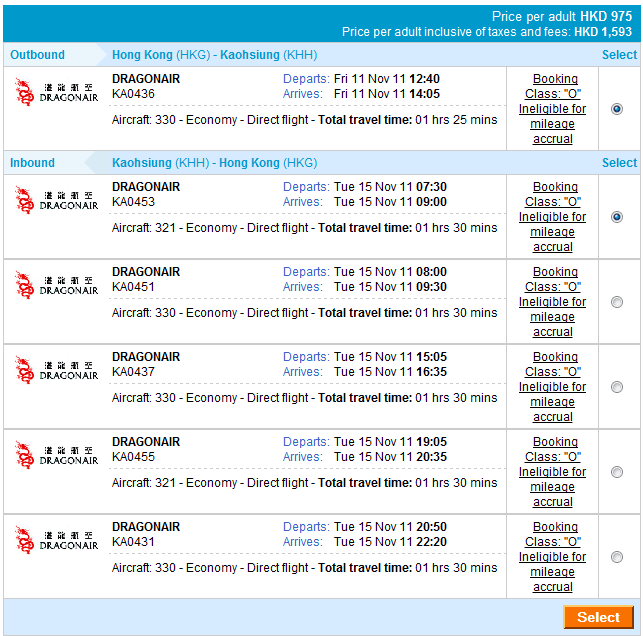Click the Dragonair logo for flight KA0436
643x636 pixels.
57,92
